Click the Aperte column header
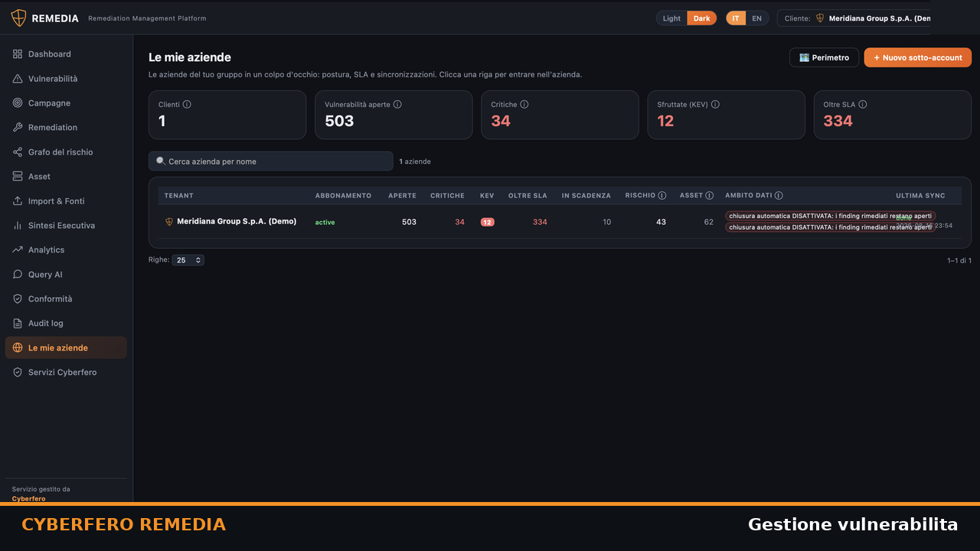Viewport: 980px width, 551px height. [402, 196]
